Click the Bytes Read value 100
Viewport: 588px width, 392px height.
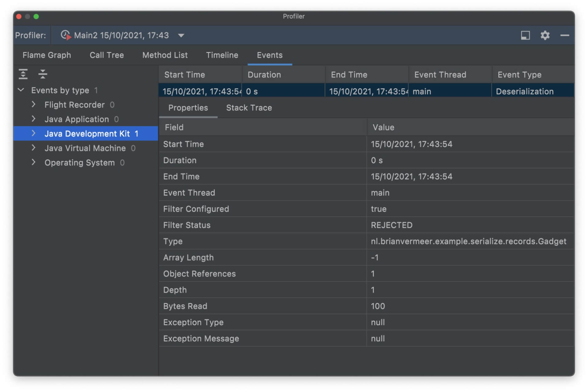tap(378, 306)
